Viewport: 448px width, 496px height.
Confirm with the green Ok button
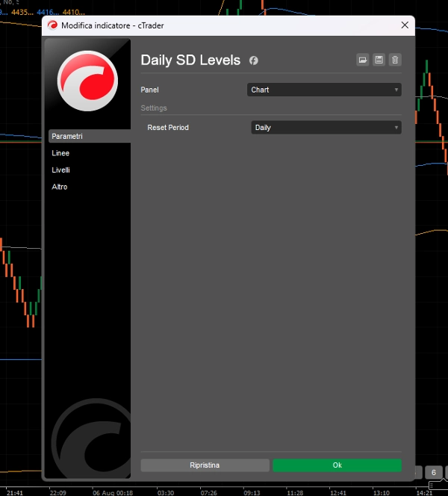[337, 465]
